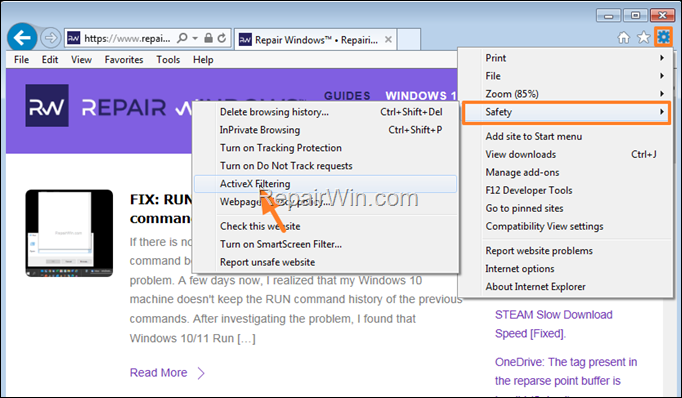Viewport: 682px width, 398px height.
Task: Open the WINDOWS 1 navigation link
Action: (421, 96)
